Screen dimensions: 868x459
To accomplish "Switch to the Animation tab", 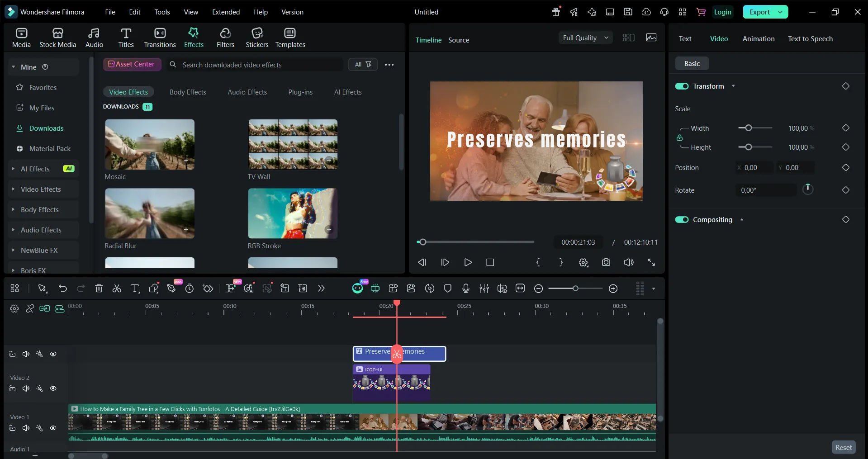I will pyautogui.click(x=759, y=38).
